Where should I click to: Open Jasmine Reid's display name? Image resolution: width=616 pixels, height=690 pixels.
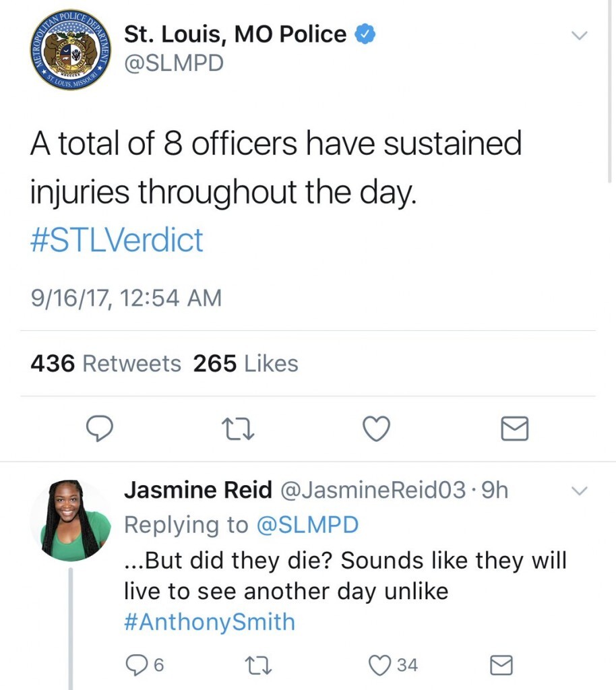pos(197,491)
